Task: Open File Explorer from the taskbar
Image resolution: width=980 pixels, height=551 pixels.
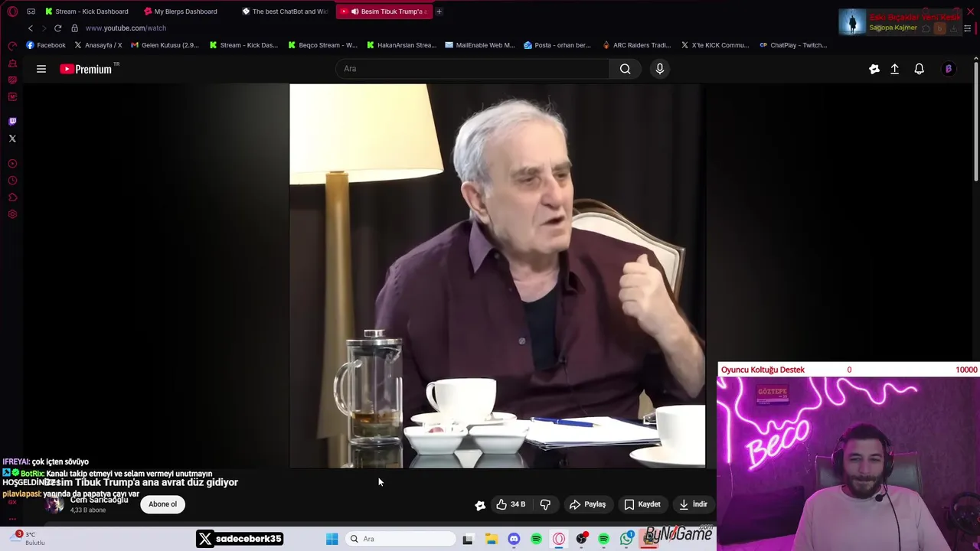Action: 492,539
